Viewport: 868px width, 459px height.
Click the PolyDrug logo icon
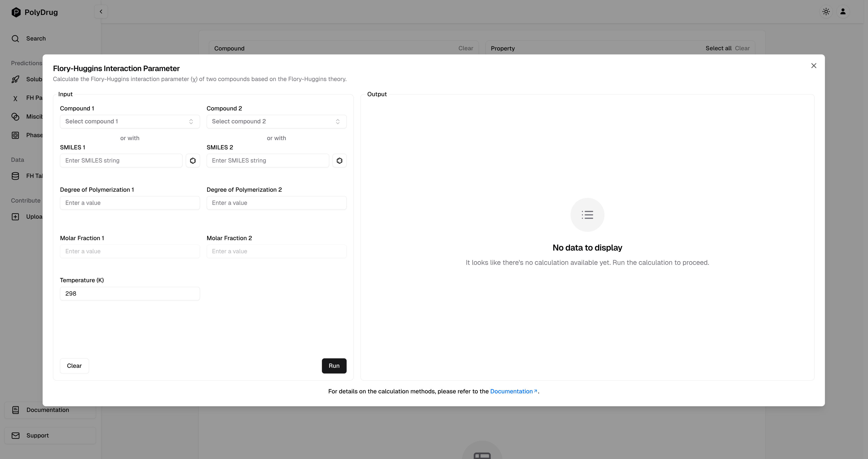point(16,12)
